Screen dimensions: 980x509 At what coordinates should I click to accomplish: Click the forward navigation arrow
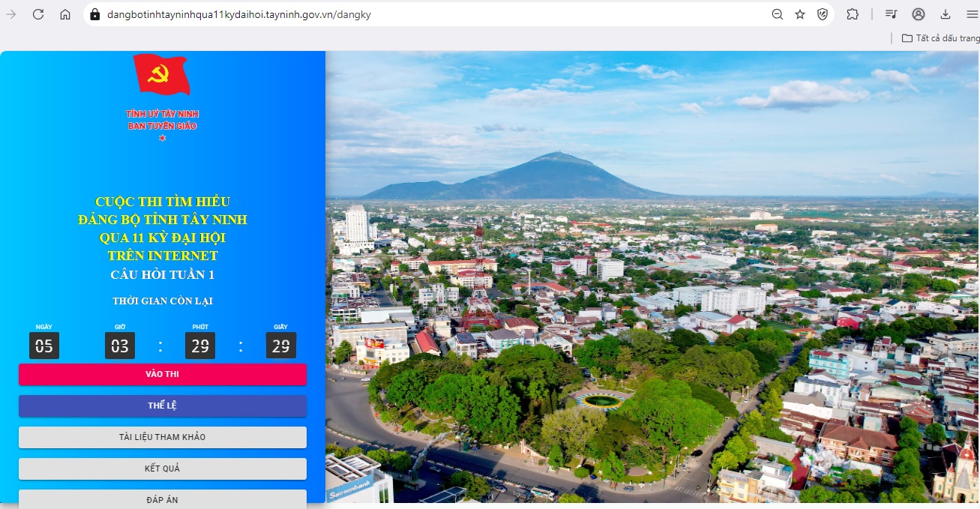tap(11, 14)
